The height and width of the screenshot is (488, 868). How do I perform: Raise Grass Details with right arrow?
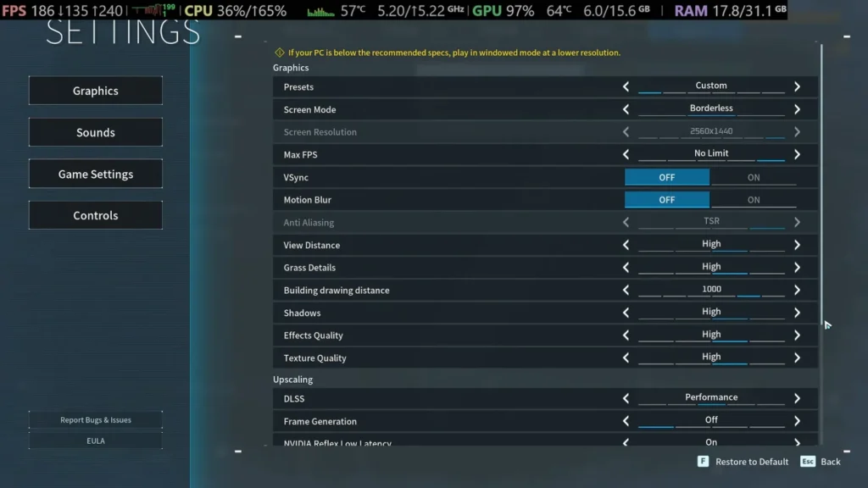(797, 267)
